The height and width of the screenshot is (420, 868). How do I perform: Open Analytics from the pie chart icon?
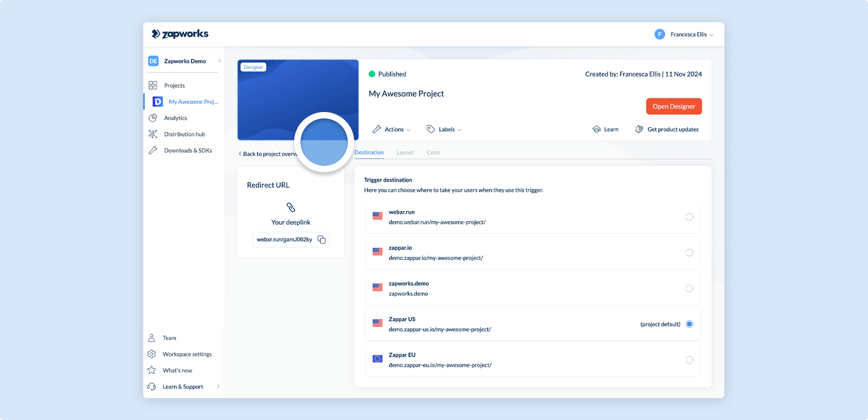pos(153,118)
